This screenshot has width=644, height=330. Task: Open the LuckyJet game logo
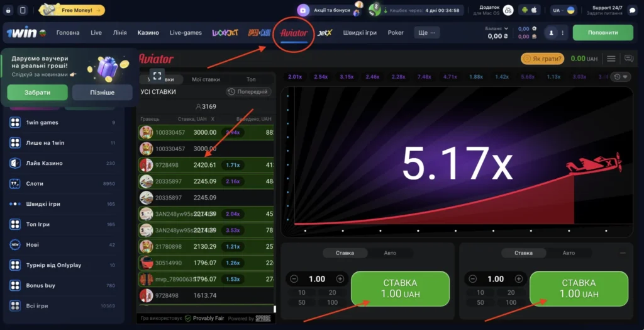pos(223,33)
